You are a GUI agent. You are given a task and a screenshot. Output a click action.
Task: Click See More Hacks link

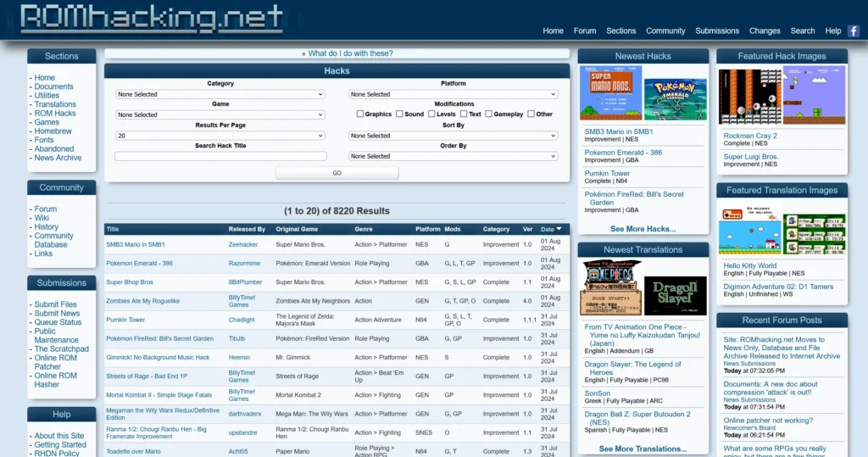(x=643, y=229)
